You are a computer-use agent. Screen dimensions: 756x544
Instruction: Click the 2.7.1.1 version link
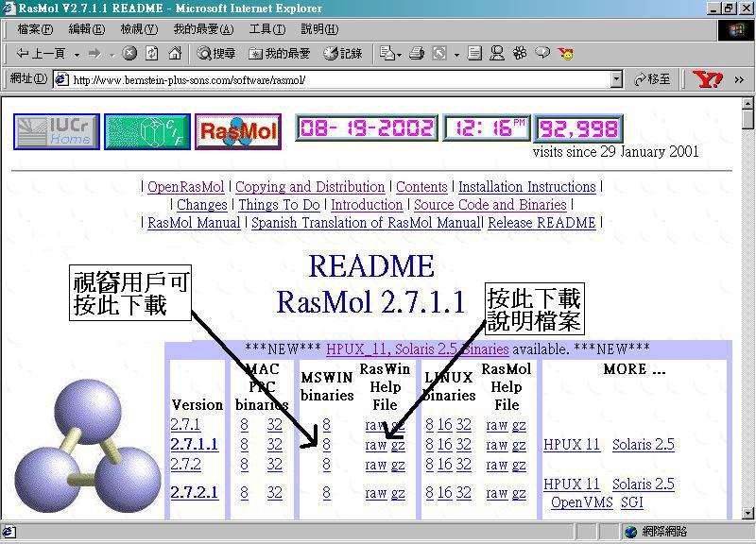coord(195,444)
